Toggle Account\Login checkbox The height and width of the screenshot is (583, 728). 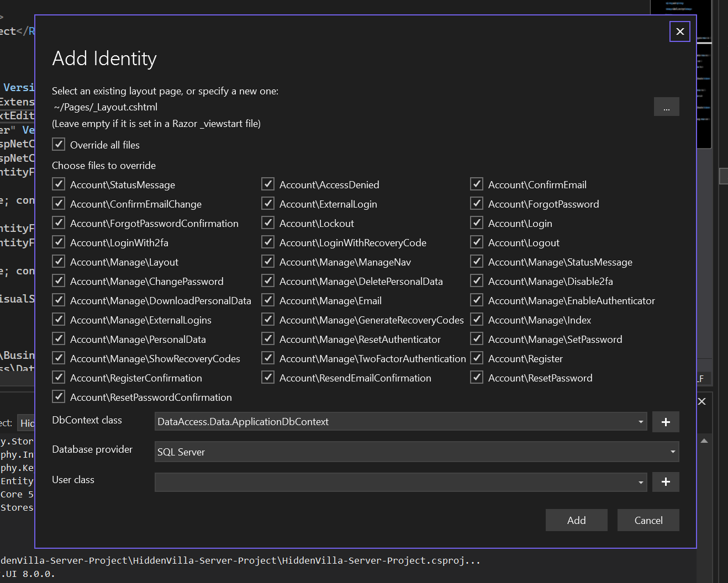tap(477, 223)
